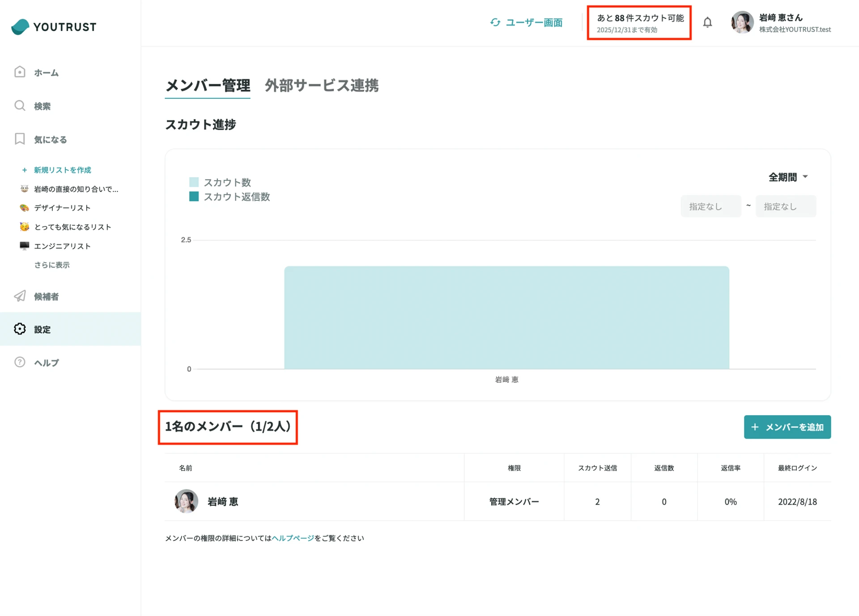Switch to the 外部サービス連携 tab

(x=322, y=86)
